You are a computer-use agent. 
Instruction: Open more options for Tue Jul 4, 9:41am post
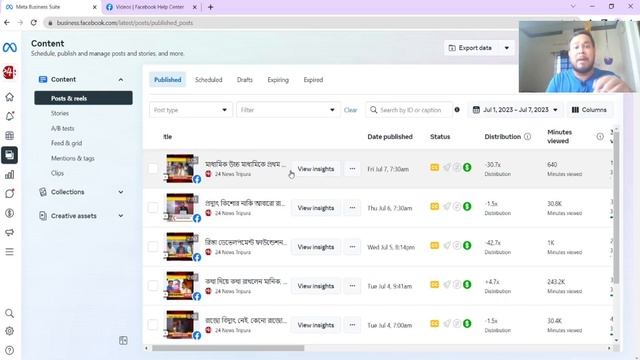coord(352,286)
